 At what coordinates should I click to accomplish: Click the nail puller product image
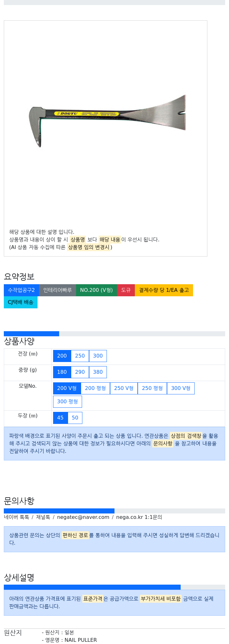[107, 121]
